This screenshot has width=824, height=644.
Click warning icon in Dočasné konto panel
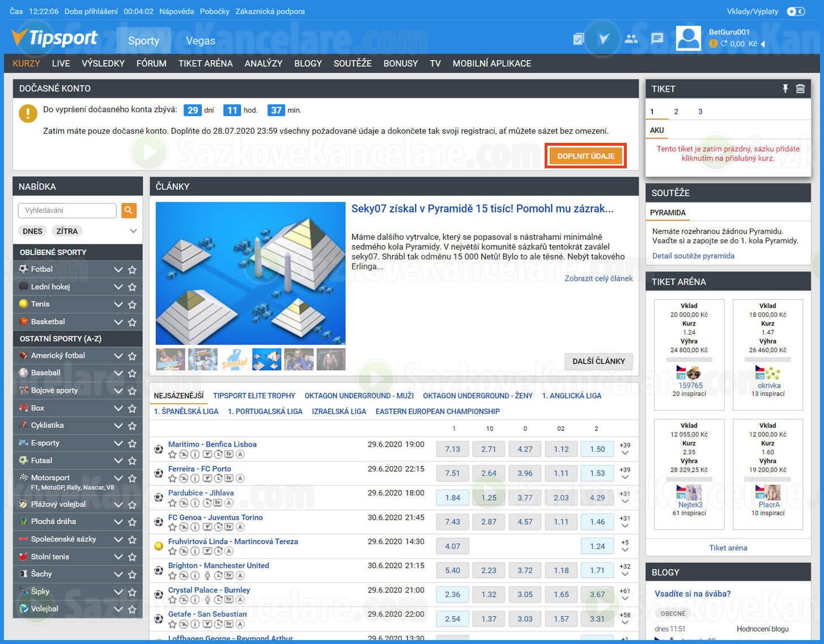[28, 113]
